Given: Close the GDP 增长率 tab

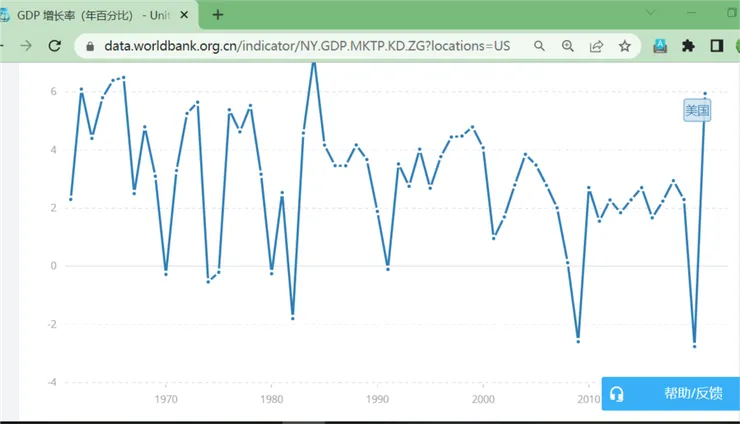Looking at the screenshot, I should 185,15.
